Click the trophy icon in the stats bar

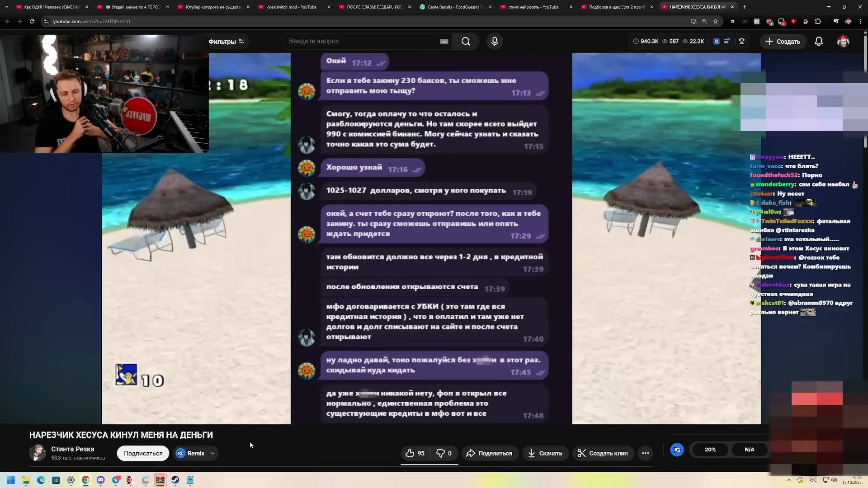[x=742, y=41]
